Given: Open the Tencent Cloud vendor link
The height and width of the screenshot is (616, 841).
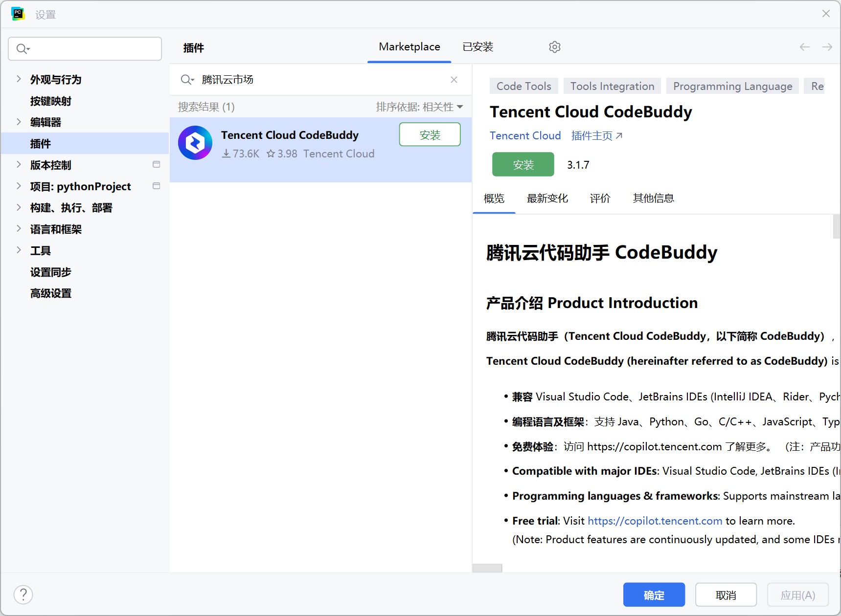Looking at the screenshot, I should pos(525,136).
